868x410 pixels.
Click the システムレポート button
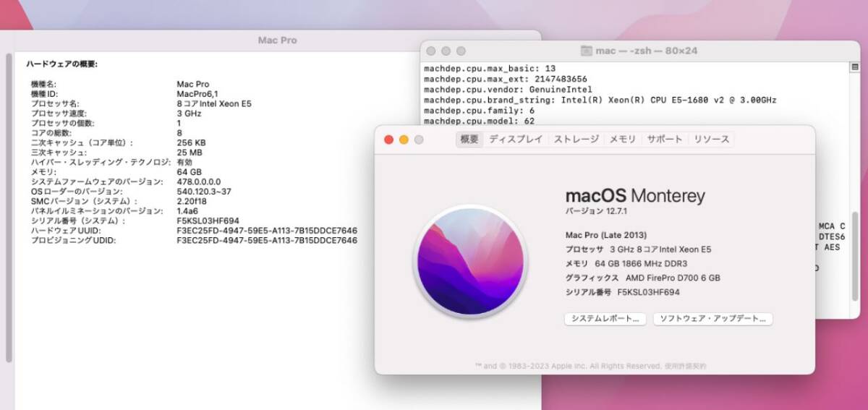[605, 319]
